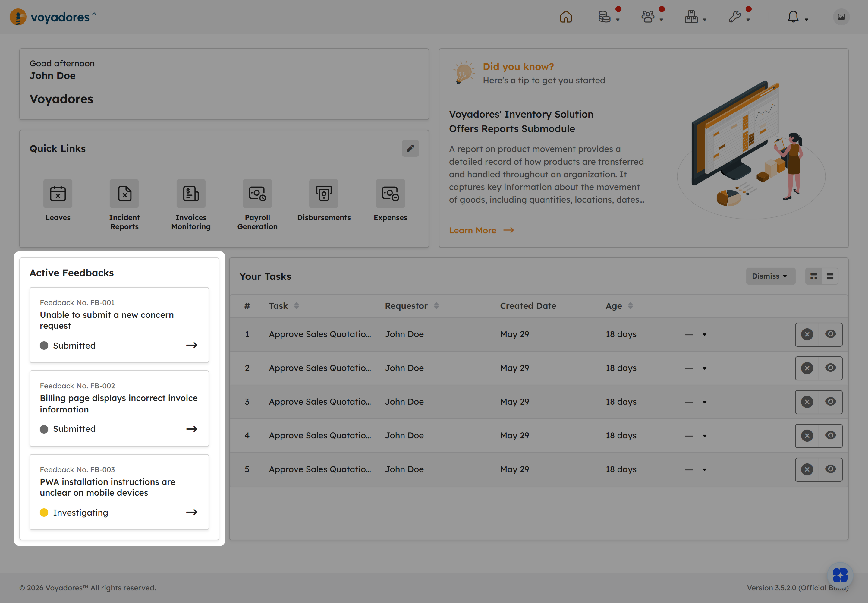Click the Investigating status label
The image size is (868, 603).
click(x=80, y=513)
